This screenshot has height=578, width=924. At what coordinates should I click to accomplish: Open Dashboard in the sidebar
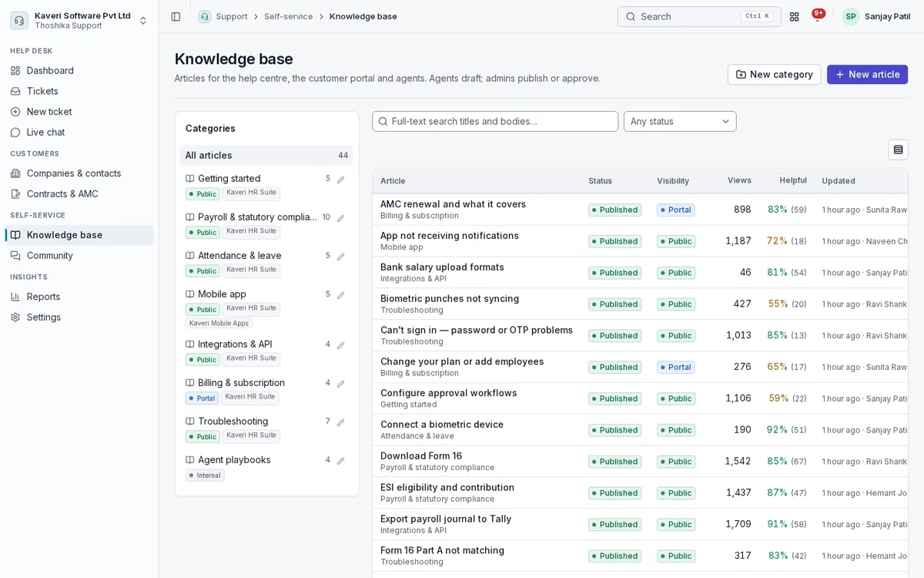[79, 71]
